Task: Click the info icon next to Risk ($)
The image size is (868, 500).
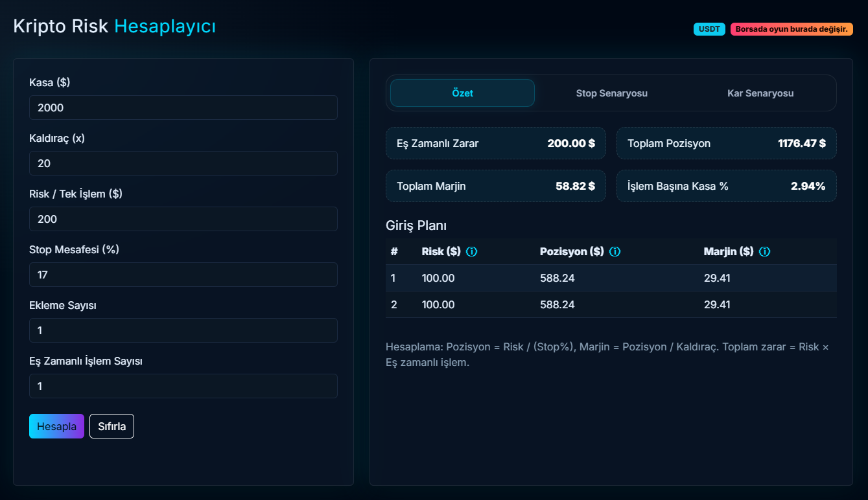Action: [471, 251]
